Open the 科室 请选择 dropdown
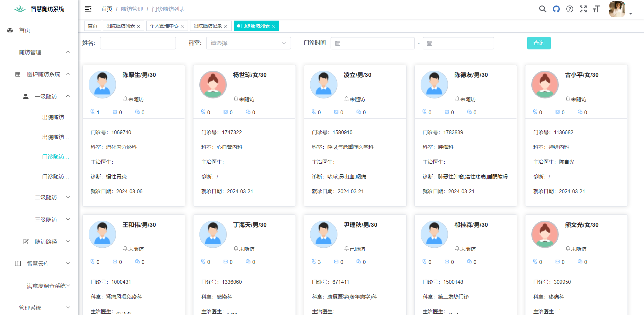Image resolution: width=644 pixels, height=315 pixels. coord(248,43)
